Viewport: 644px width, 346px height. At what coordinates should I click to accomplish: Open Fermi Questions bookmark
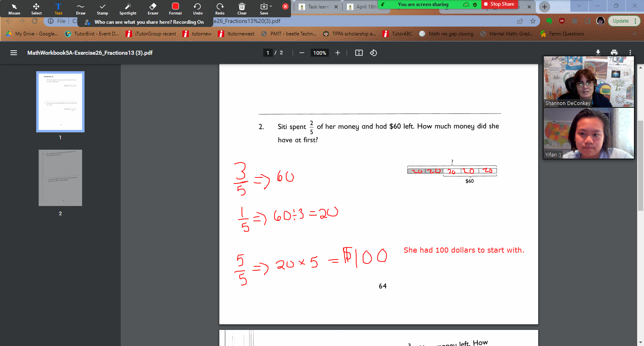[x=562, y=34]
